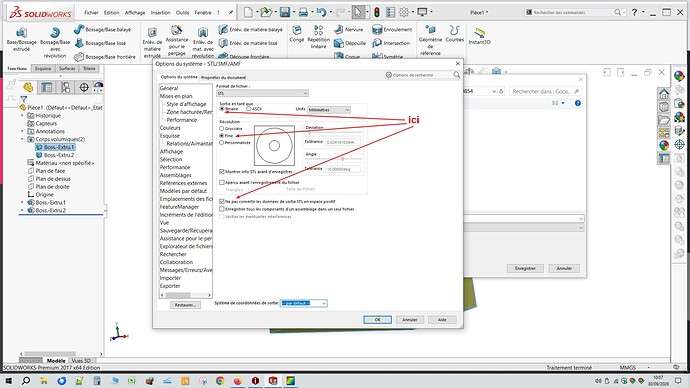Expand Boss.-Extru.2 feature node
Image resolution: width=690 pixels, height=388 pixels.
pos(22,210)
